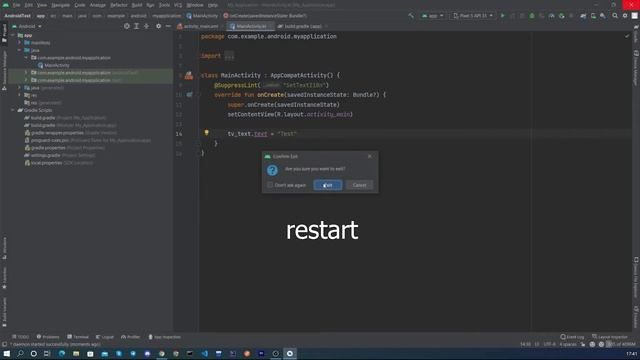Screen dimensions: 640x360
Task: Click the Sync Project with Gradle icon
Action: tap(583, 16)
